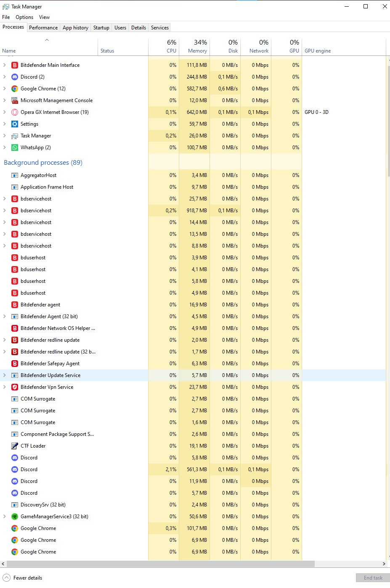Screen dimensions: 390x588
Task: Click the horizontal scrollbar right arrow
Action: [x=384, y=564]
